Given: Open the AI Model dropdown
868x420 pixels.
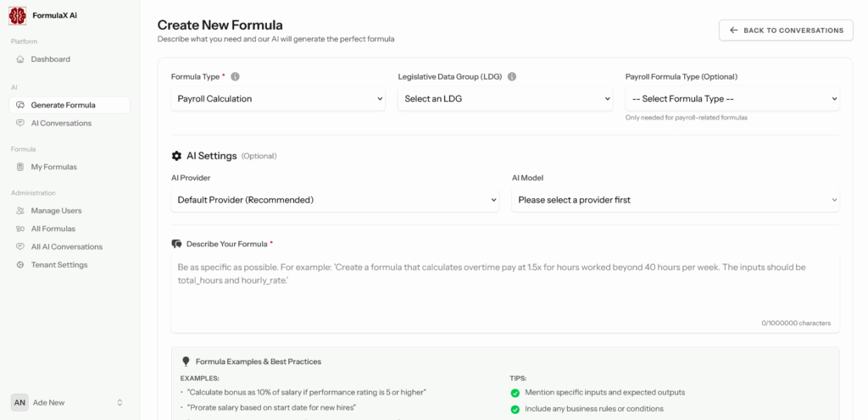Looking at the screenshot, I should point(676,200).
